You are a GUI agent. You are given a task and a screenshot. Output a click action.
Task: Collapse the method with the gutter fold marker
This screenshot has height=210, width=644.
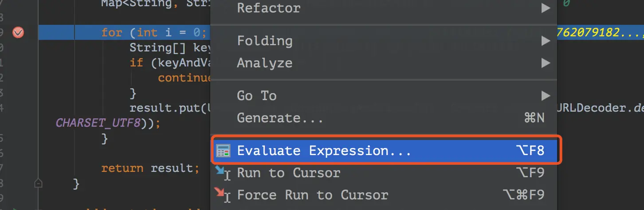(38, 183)
